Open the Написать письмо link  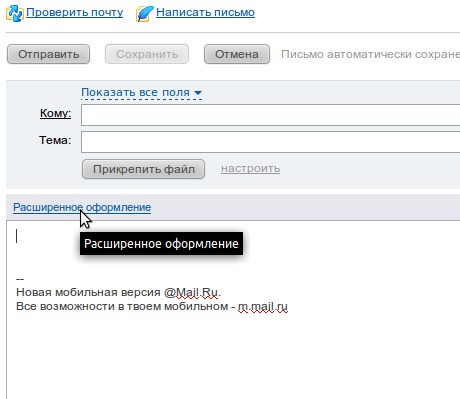[x=205, y=12]
